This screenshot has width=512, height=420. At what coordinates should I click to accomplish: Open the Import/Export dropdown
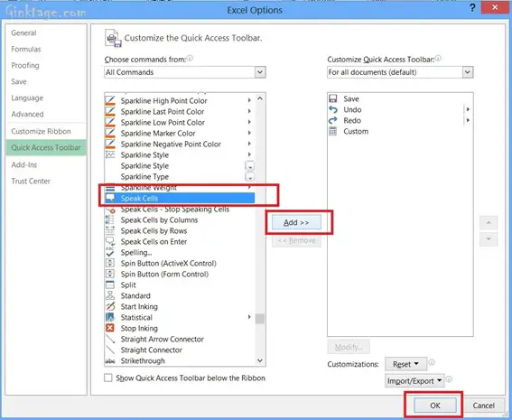point(414,381)
